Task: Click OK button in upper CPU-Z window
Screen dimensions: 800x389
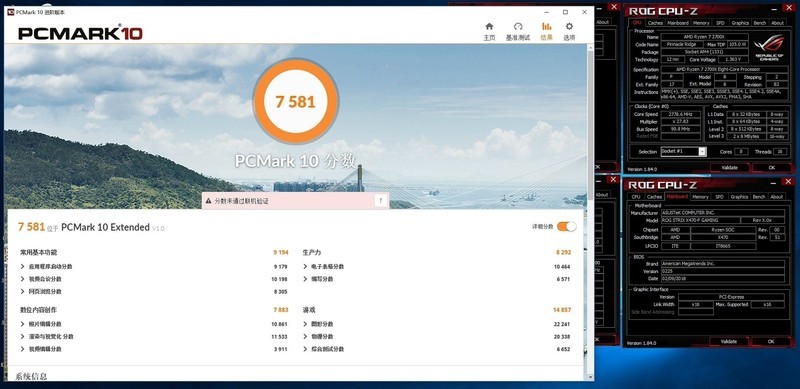Action: coord(772,167)
